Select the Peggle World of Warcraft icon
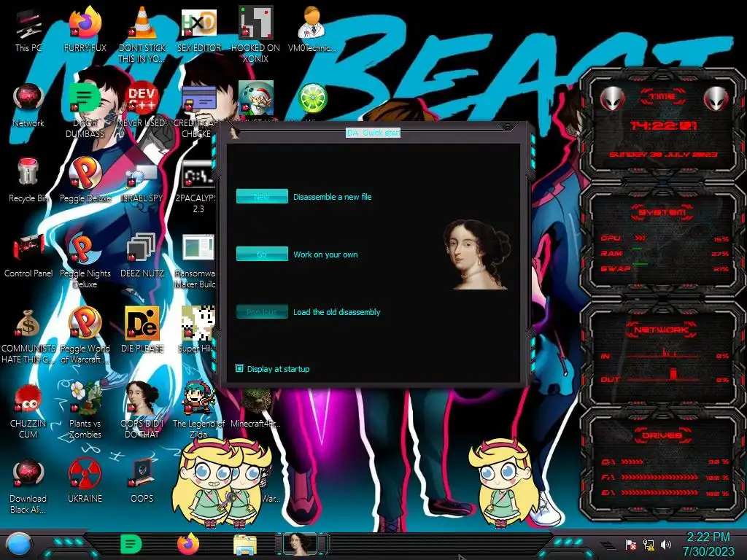Viewport: 747px width, 560px height. pos(85,335)
